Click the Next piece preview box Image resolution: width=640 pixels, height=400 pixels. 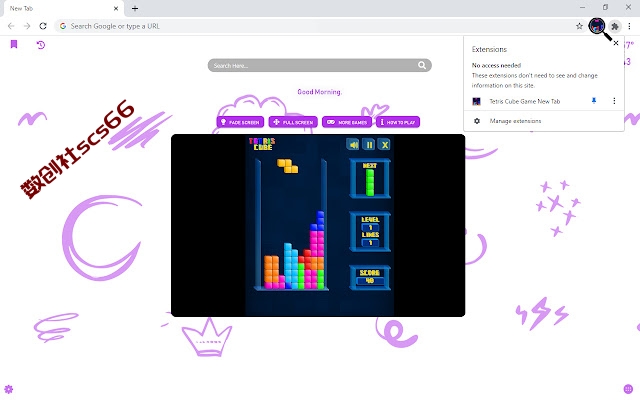pos(370,179)
